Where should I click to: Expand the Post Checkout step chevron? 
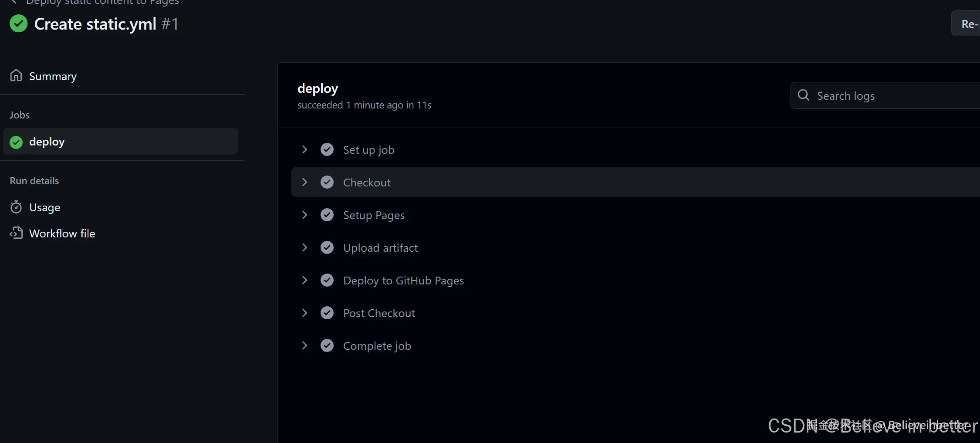tap(304, 313)
